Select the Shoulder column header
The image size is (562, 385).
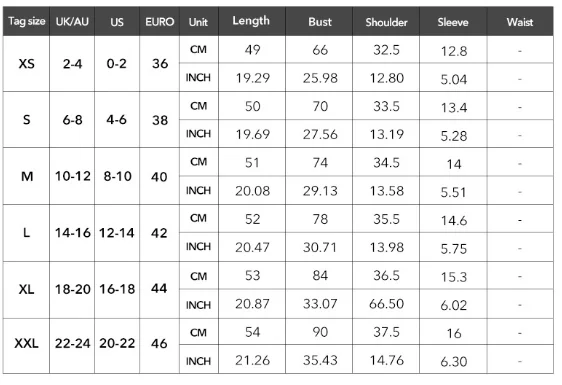386,21
